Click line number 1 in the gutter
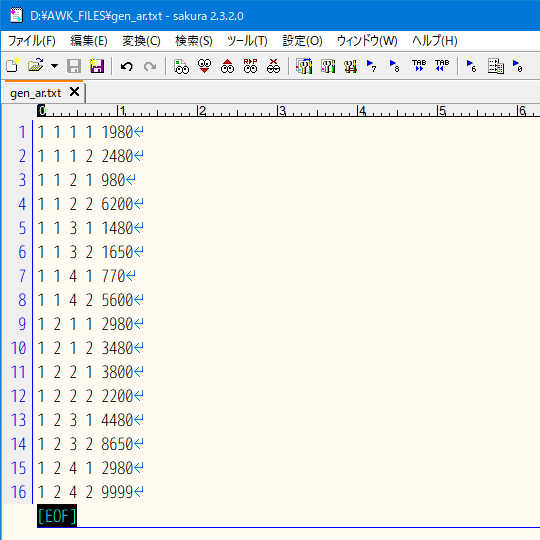Image resolution: width=540 pixels, height=540 pixels. (22, 132)
